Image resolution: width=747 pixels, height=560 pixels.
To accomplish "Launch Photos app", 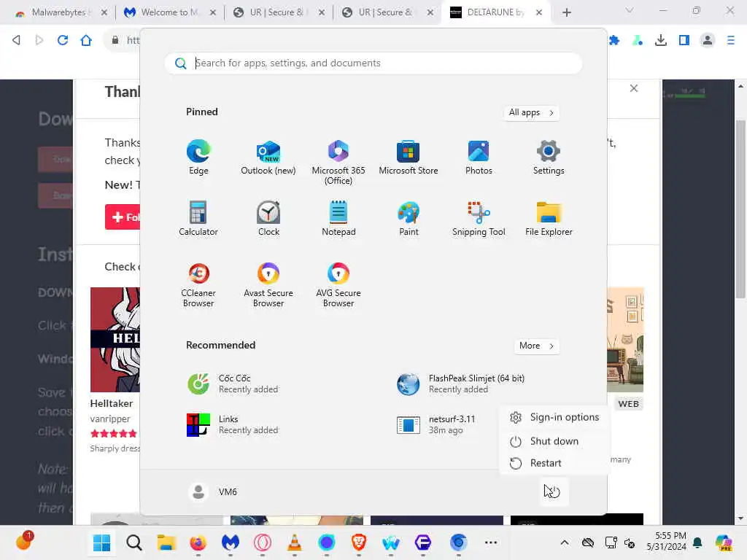I will coord(479,157).
